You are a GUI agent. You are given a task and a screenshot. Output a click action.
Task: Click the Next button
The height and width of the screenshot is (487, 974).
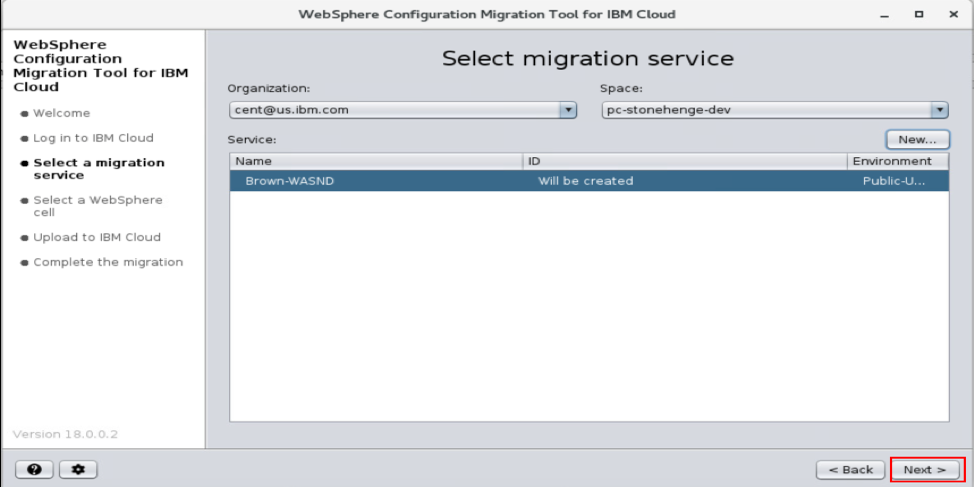point(926,469)
